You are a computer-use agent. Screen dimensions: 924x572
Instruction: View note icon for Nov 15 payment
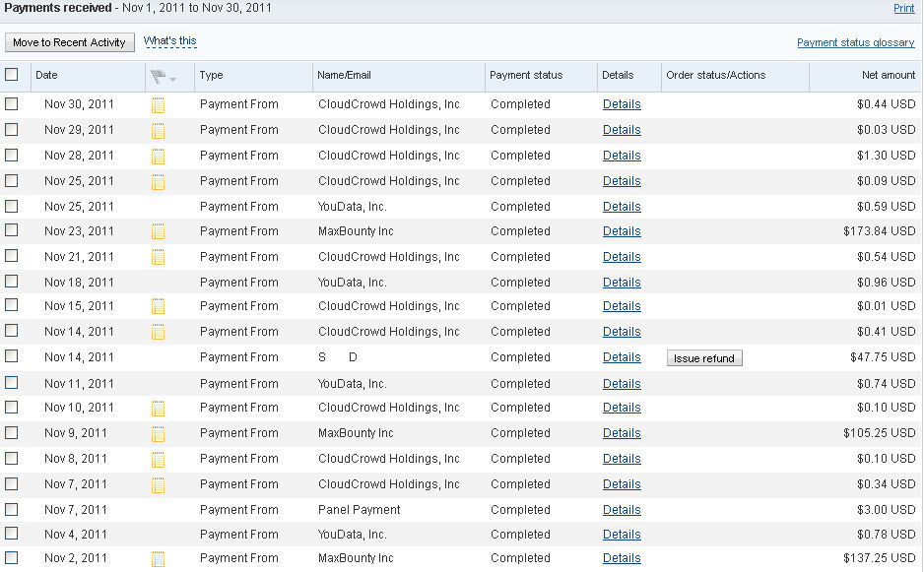pyautogui.click(x=158, y=307)
